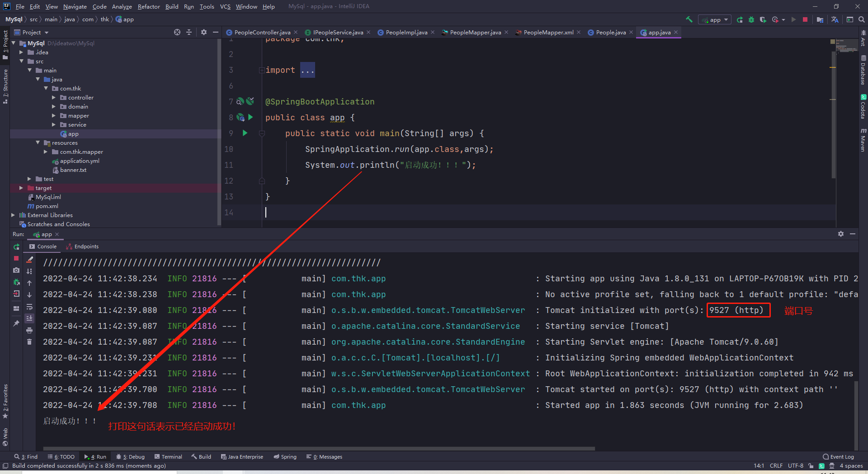Select the Console tab

point(43,246)
